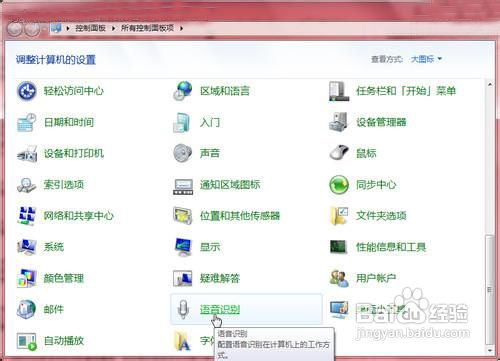Open the 性能信息和工具 link
Viewport: 500px width, 361px height.
tap(391, 247)
